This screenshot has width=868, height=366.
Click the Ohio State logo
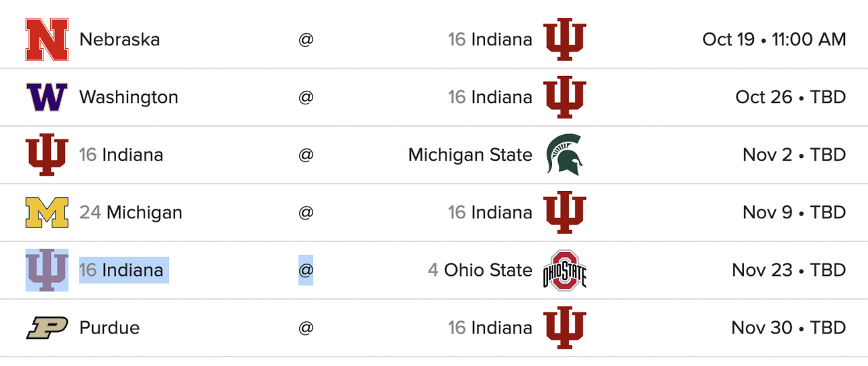point(565,270)
